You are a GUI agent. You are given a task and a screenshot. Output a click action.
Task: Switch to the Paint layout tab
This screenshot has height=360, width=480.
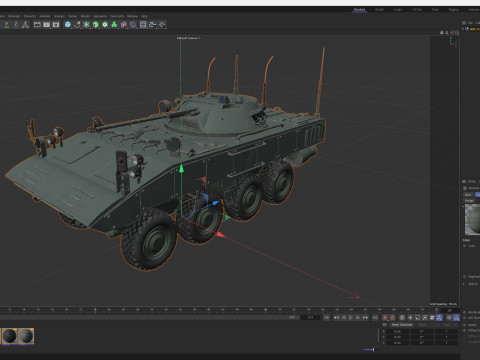(x=435, y=10)
